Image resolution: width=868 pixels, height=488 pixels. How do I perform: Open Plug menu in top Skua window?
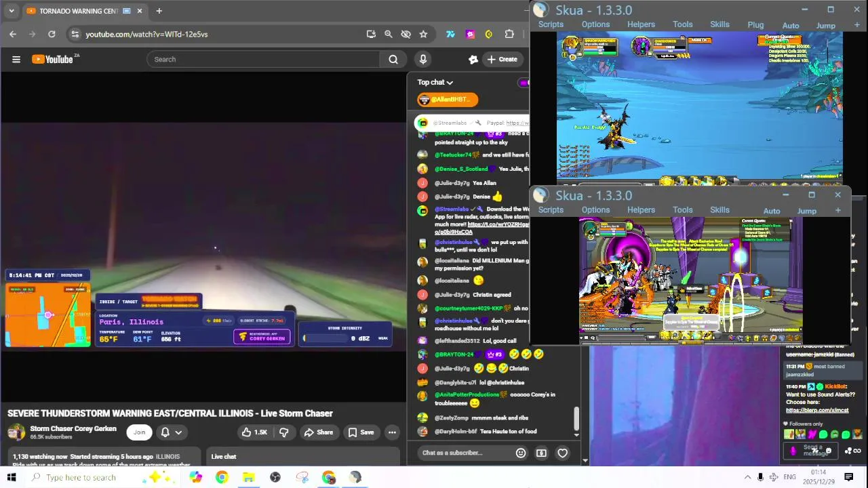click(755, 25)
